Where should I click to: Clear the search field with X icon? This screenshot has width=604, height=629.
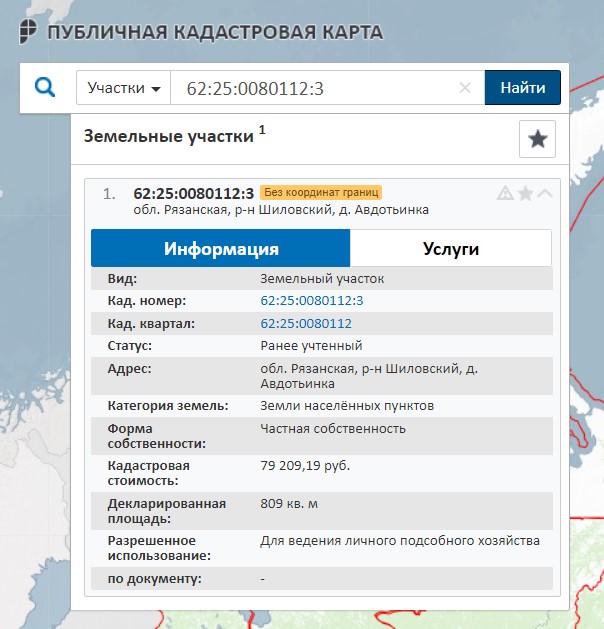pyautogui.click(x=465, y=87)
